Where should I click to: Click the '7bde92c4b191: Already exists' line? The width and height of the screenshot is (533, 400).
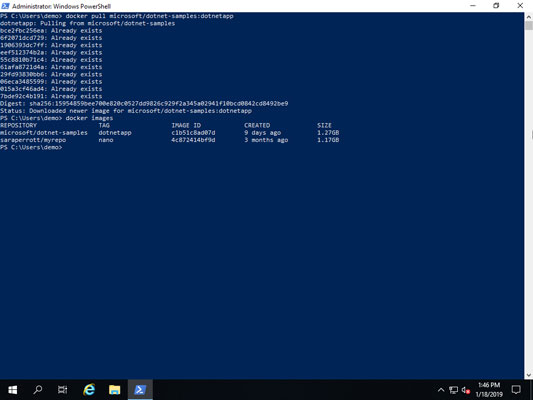(51, 97)
